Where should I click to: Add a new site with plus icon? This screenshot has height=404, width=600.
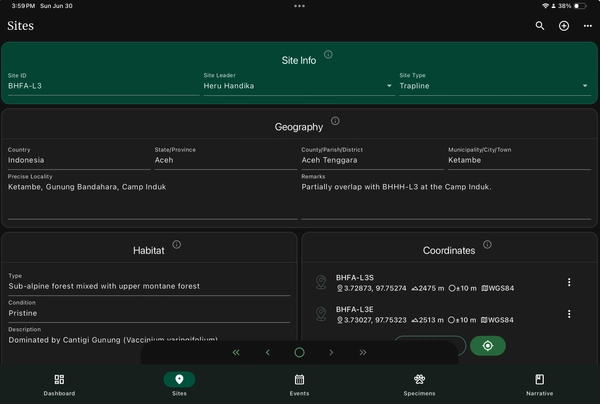[564, 26]
